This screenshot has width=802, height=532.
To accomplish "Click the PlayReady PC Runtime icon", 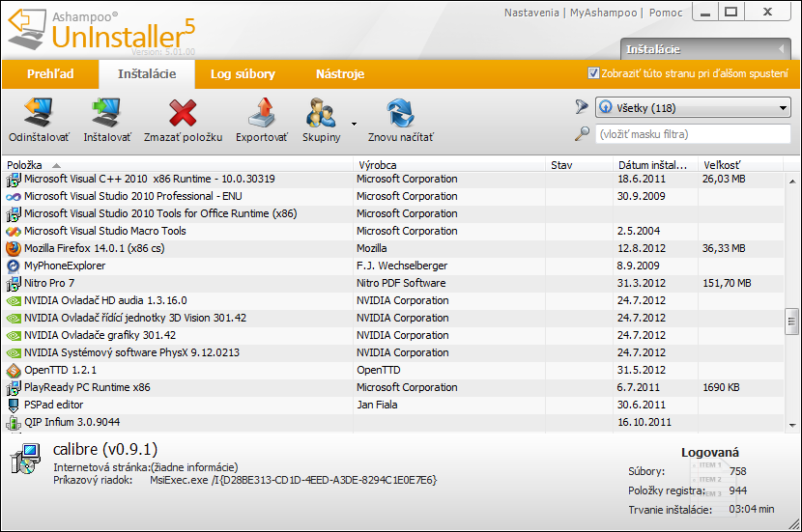I will (x=14, y=388).
